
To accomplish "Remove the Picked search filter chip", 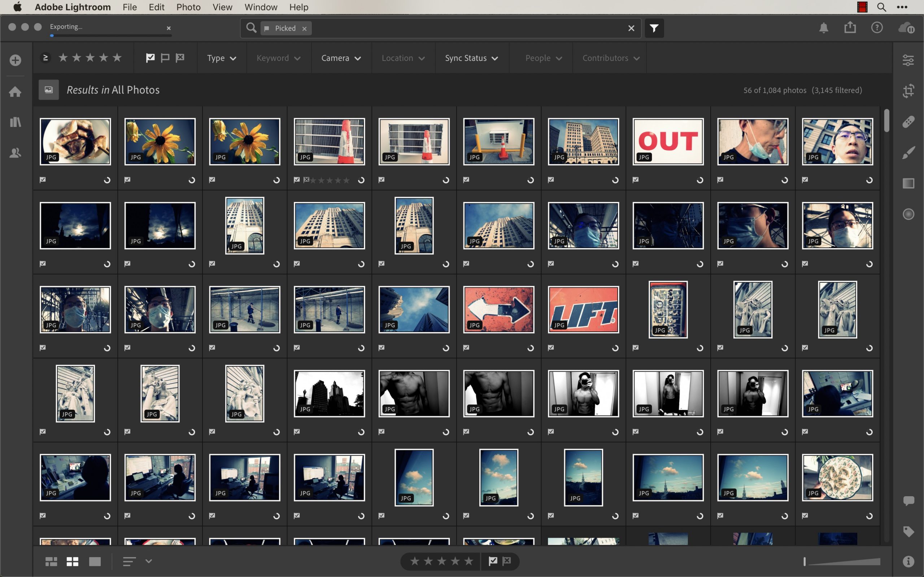I will (x=304, y=28).
